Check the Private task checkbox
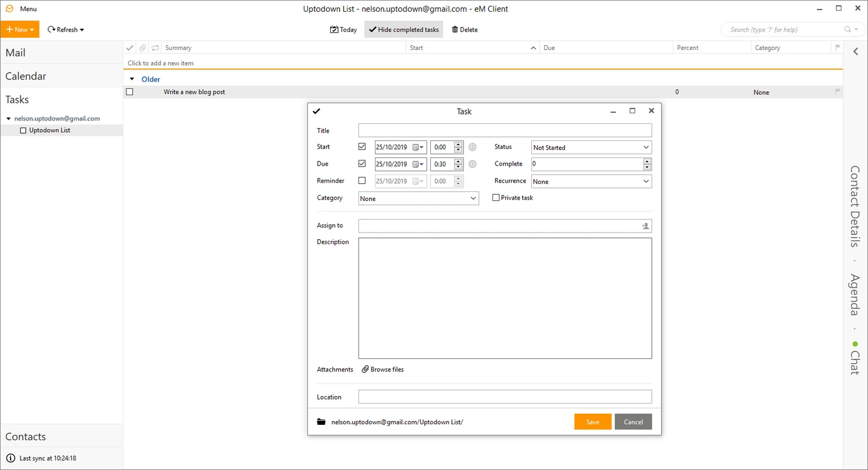Image resolution: width=868 pixels, height=470 pixels. (496, 197)
